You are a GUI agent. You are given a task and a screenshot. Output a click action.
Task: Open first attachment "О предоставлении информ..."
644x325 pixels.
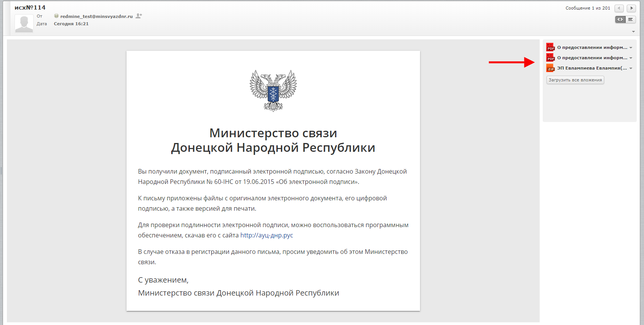(592, 47)
